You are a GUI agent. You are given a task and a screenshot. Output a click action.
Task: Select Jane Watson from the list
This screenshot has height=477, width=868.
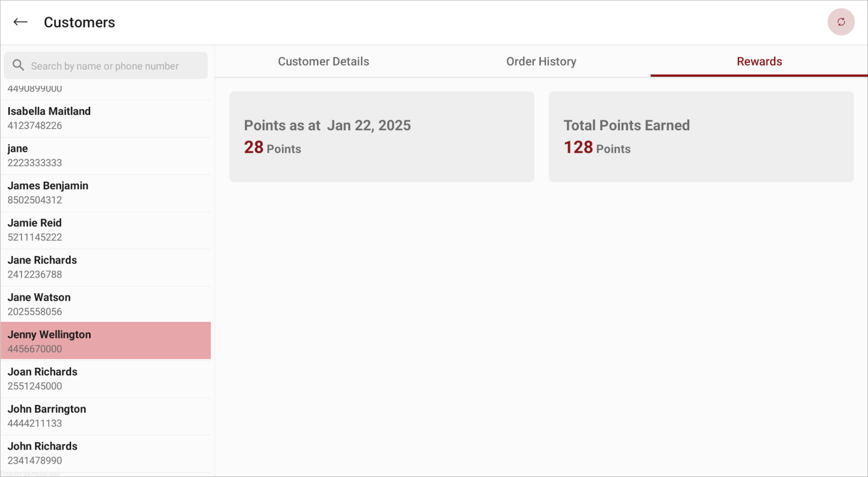(106, 305)
